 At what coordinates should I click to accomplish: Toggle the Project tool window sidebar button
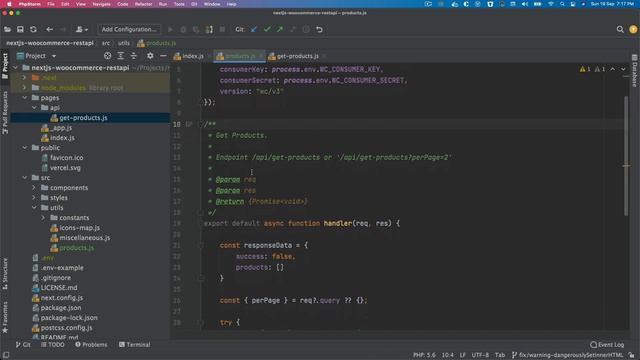coord(5,66)
